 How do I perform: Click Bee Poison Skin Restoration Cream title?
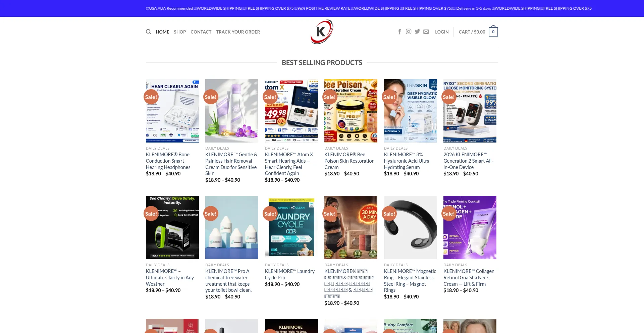(349, 161)
